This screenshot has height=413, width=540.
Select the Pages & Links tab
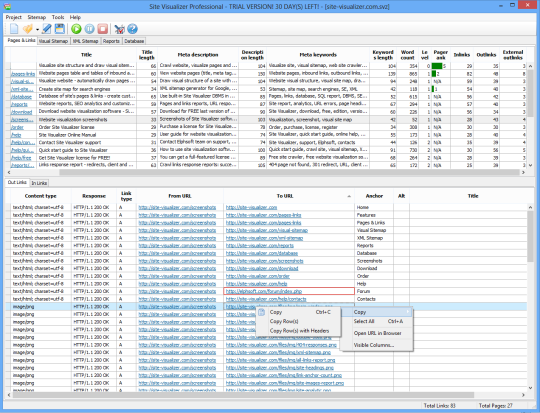(21, 40)
